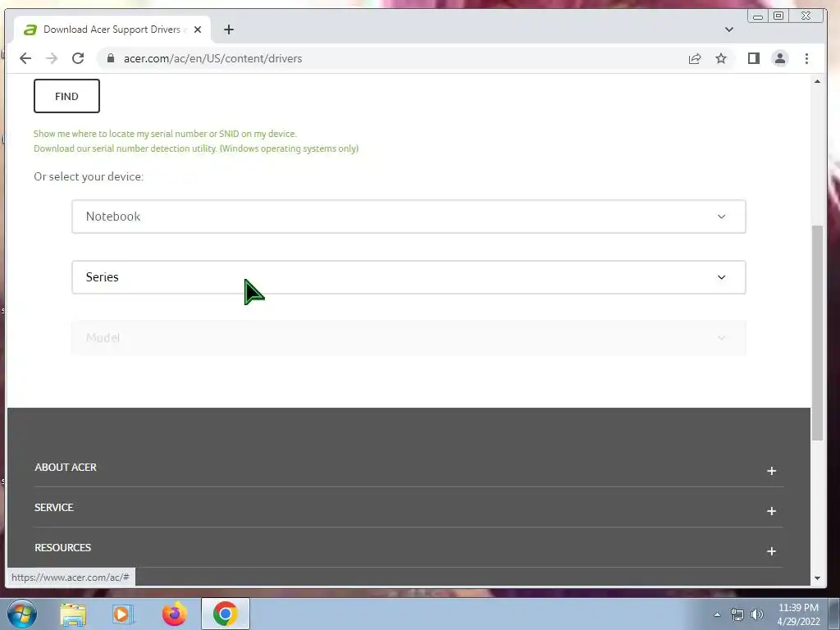Select the Download Acer Support Drivers tab
Viewport: 840px width, 630px height.
tap(112, 30)
